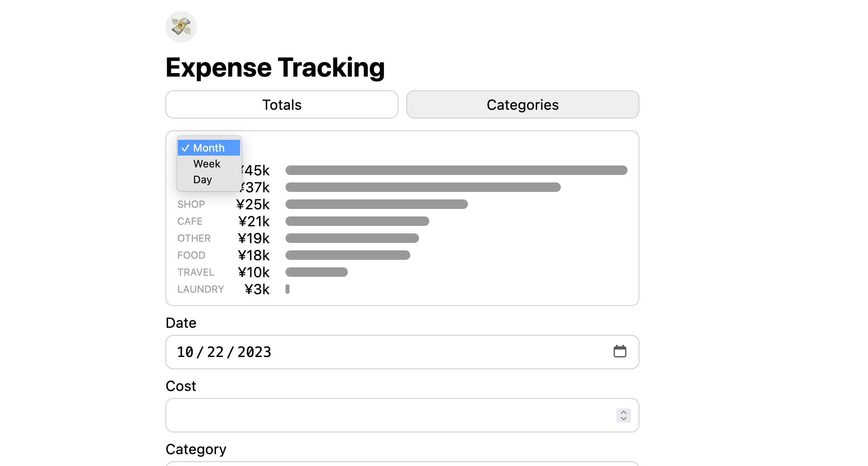Open the calendar picker icon

pos(620,351)
